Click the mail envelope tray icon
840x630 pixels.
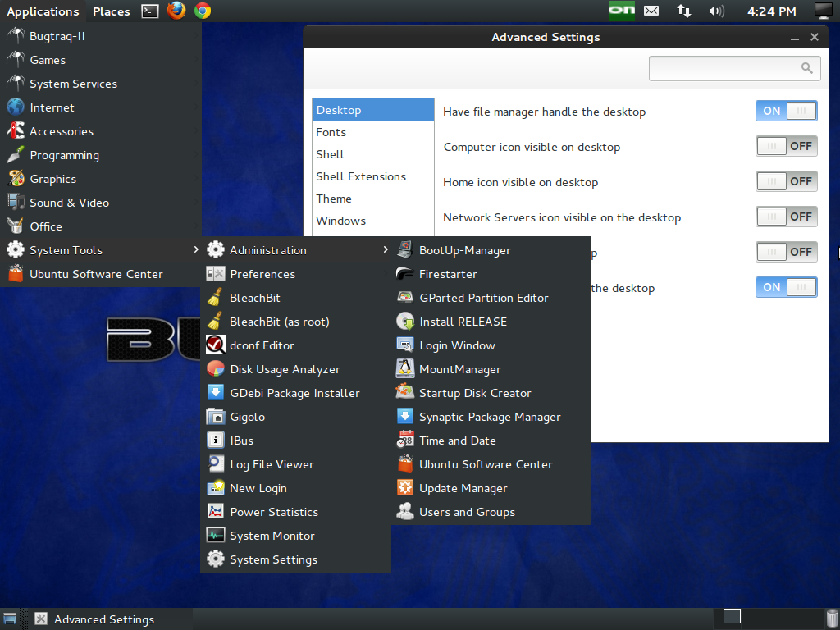click(x=651, y=11)
